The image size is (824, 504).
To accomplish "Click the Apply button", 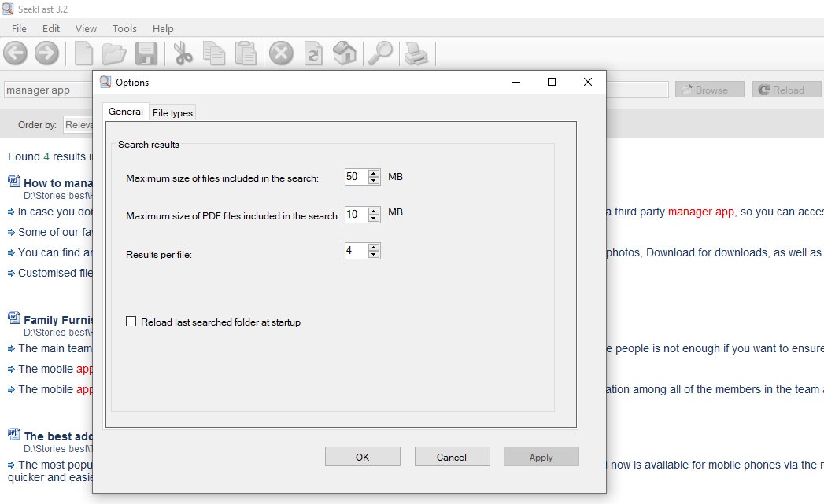I will (541, 457).
